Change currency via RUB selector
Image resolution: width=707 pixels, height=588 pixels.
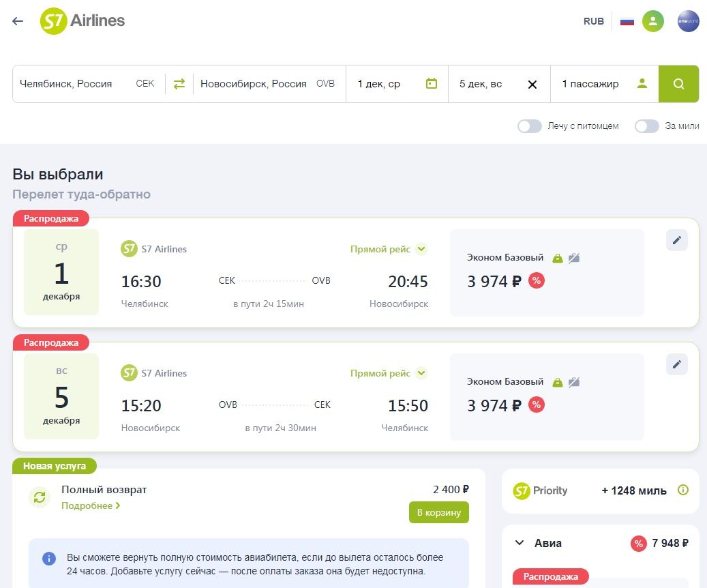593,21
